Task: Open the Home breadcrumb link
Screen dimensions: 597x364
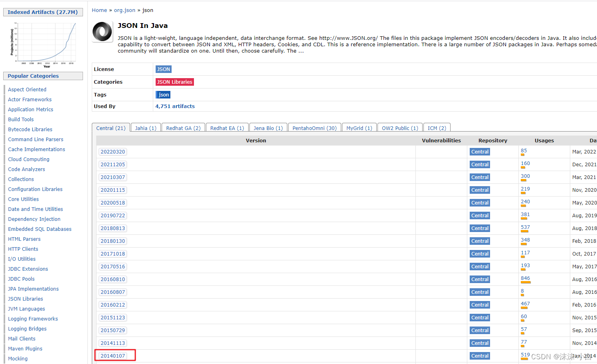Action: tap(99, 10)
